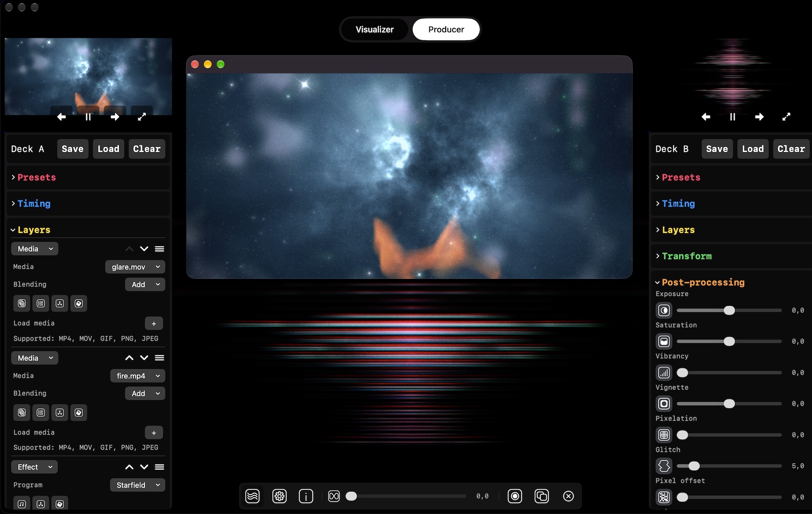812x514 pixels.
Task: Click the infinity loop icon in the bottom toolbar
Action: click(334, 496)
